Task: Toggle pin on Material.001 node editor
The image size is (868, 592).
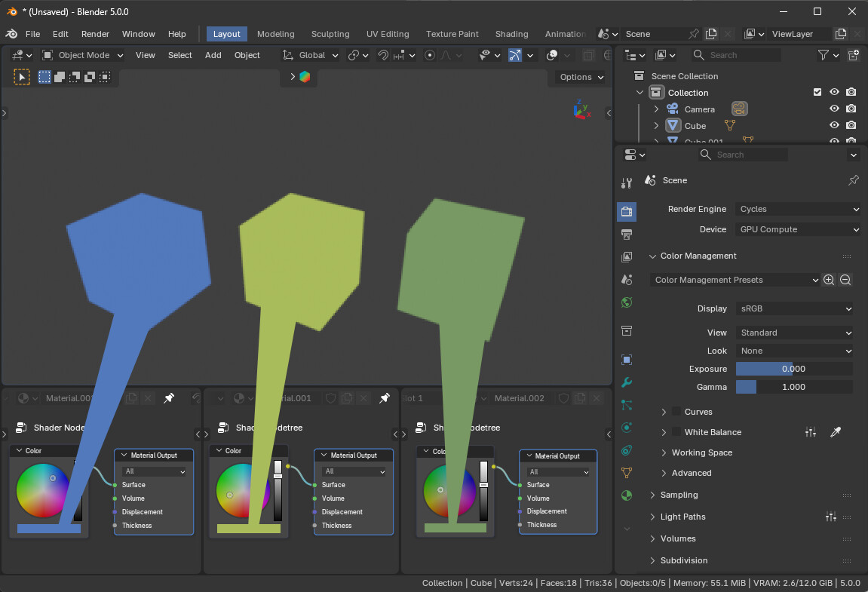Action: [385, 398]
